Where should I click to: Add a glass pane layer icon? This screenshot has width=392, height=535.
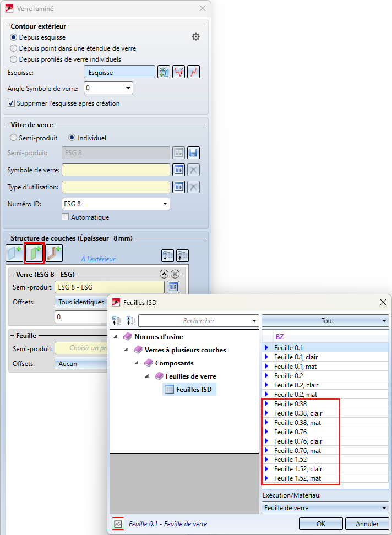(x=14, y=254)
